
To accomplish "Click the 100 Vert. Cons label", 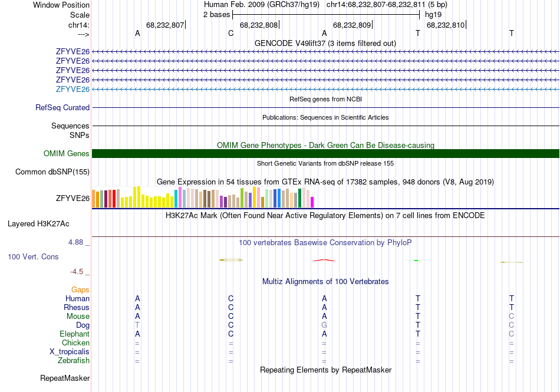I will pos(33,256).
